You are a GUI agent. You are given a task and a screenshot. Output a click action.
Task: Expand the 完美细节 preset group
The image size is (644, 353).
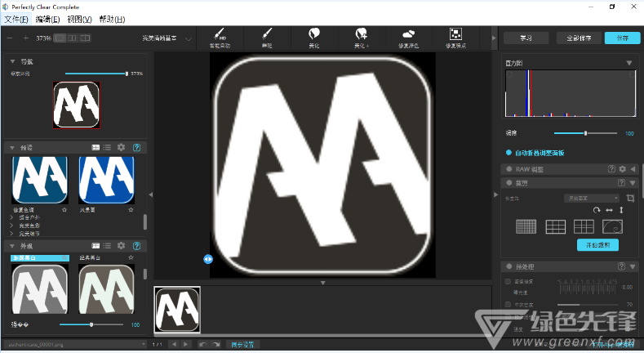tap(11, 234)
